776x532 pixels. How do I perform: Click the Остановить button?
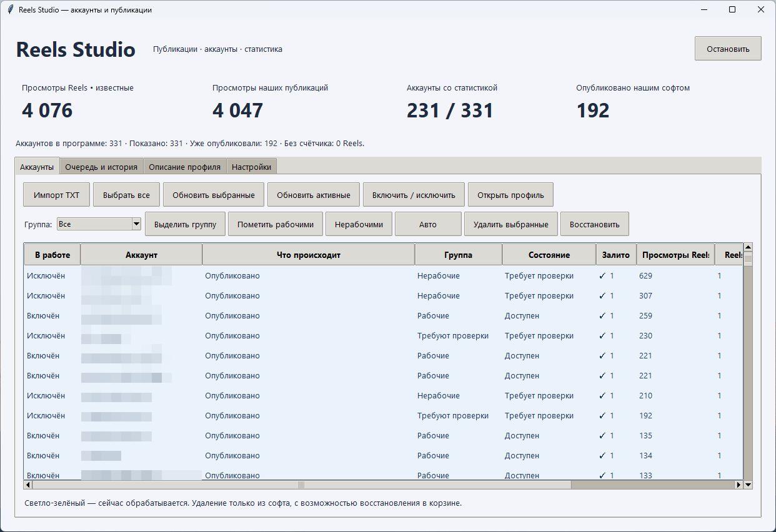(x=728, y=49)
